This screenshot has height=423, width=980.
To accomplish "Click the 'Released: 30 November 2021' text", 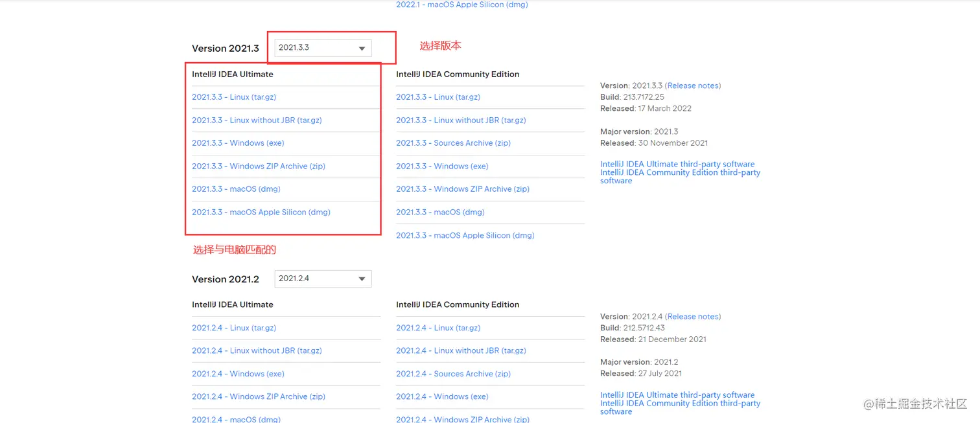I will pos(654,143).
